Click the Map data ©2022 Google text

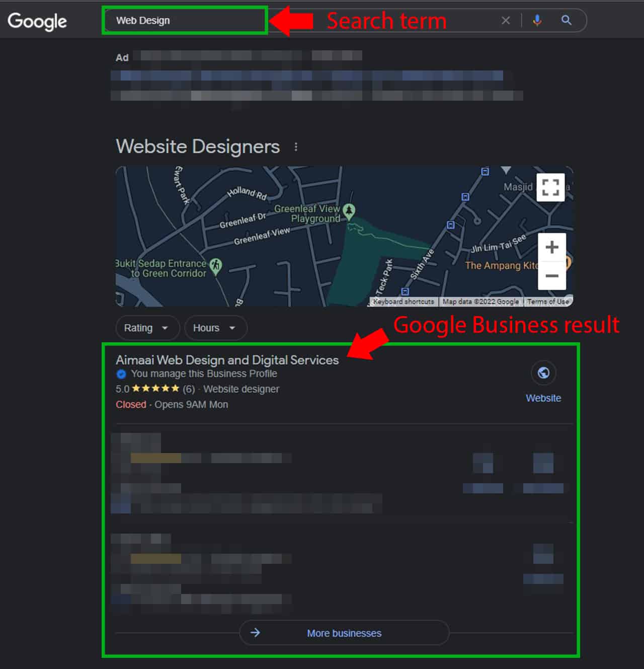pos(480,302)
